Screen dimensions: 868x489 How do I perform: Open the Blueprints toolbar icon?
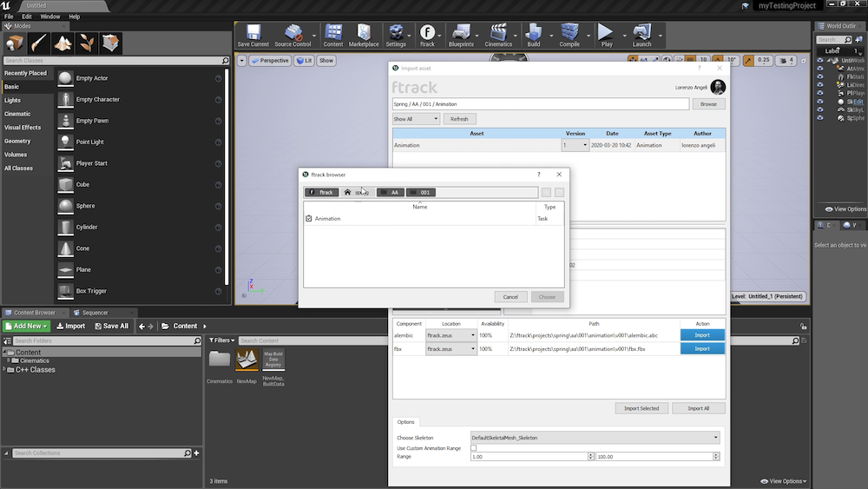point(461,36)
